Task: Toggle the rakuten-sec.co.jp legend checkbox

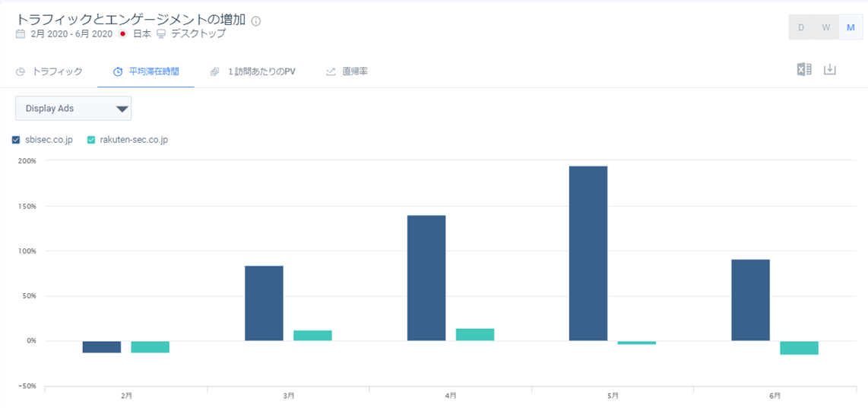Action: [x=91, y=140]
